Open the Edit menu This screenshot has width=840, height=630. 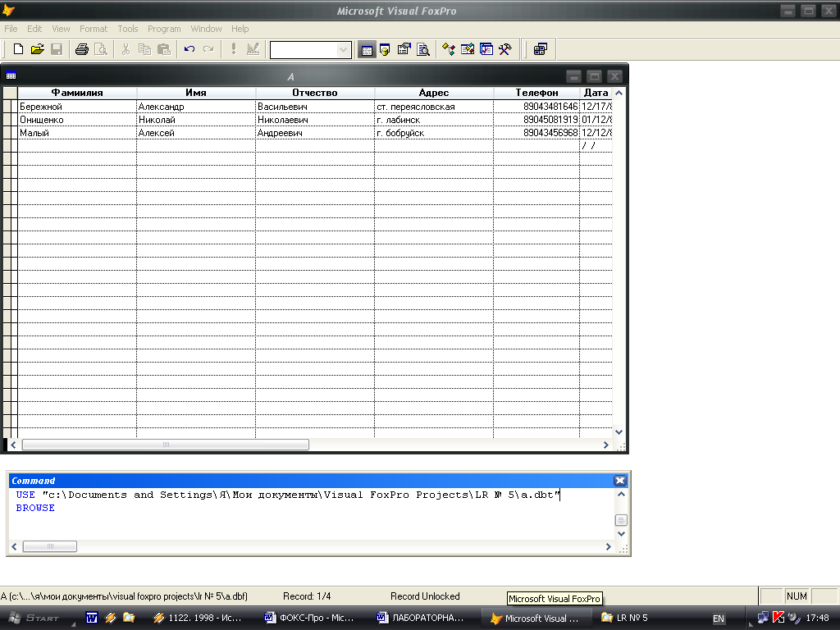click(34, 29)
